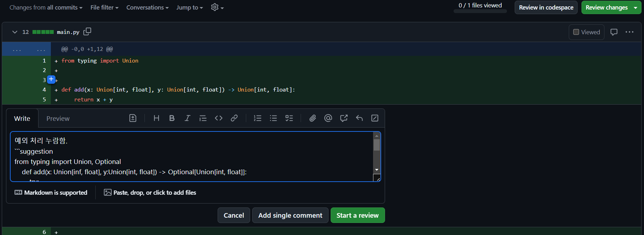Screen dimensions: 644x235
Task: Open the File filter dropdown
Action: point(105,7)
